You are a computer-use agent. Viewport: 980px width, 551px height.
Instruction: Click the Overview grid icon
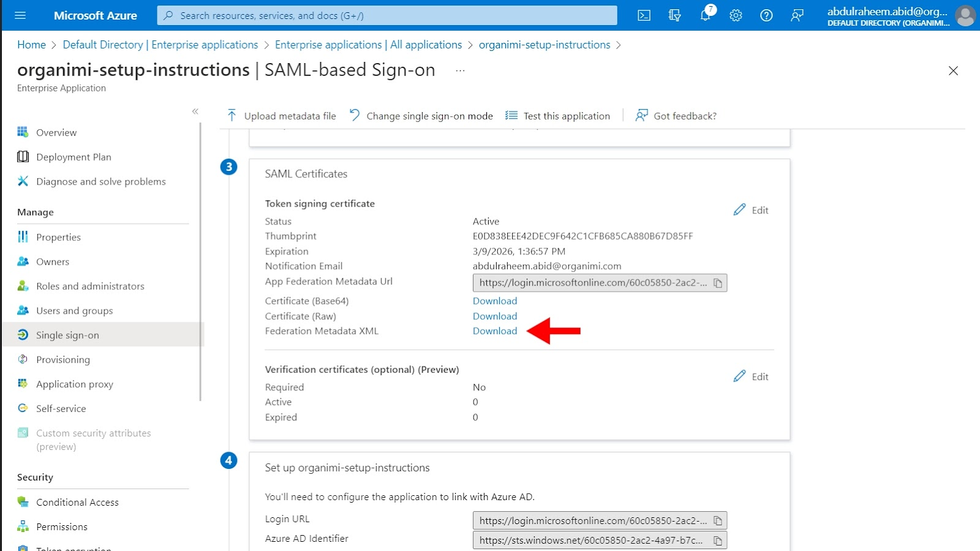tap(23, 132)
